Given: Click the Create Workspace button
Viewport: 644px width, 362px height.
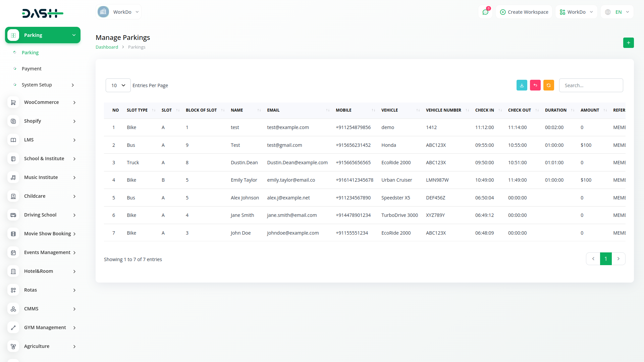Looking at the screenshot, I should coord(524,12).
